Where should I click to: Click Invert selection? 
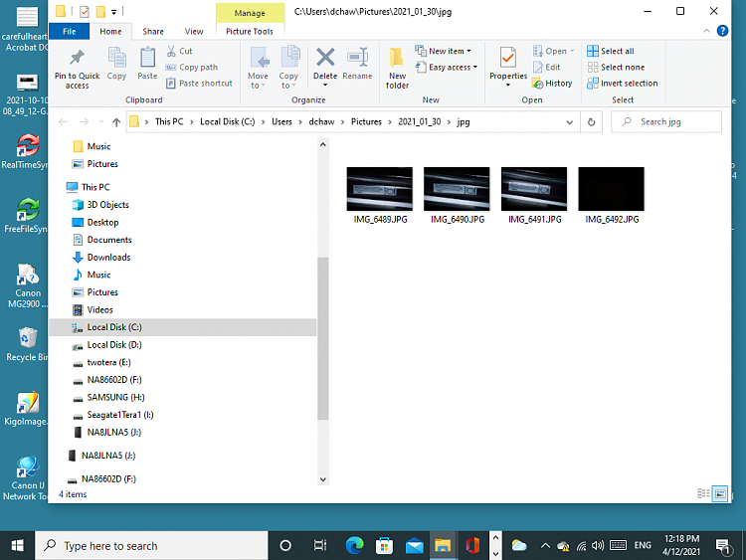[623, 84]
